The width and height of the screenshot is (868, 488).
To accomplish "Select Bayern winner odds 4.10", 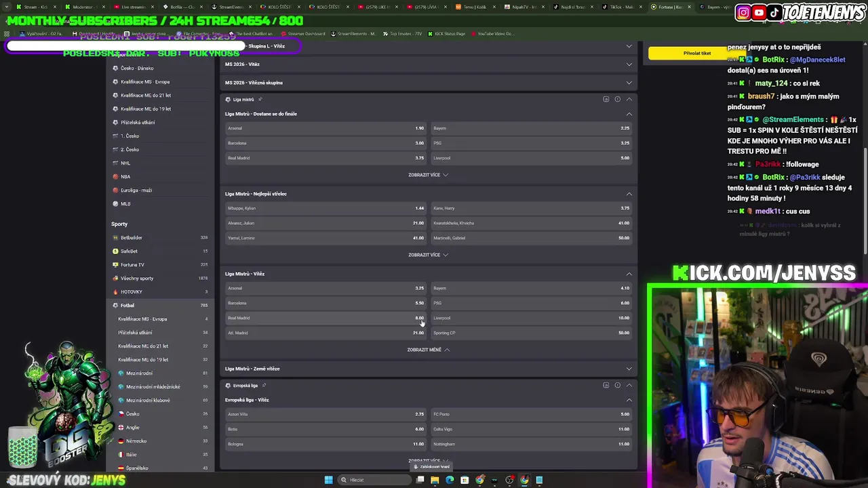I will [x=532, y=288].
